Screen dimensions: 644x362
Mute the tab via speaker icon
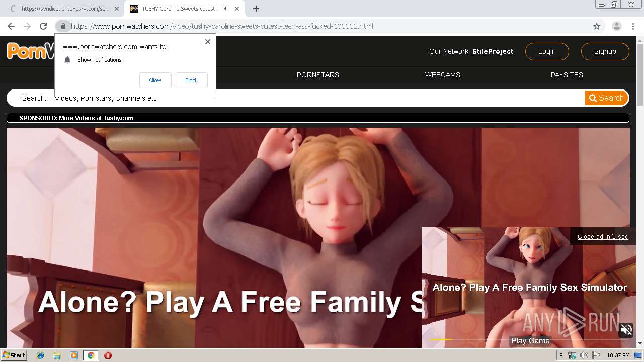point(226,9)
